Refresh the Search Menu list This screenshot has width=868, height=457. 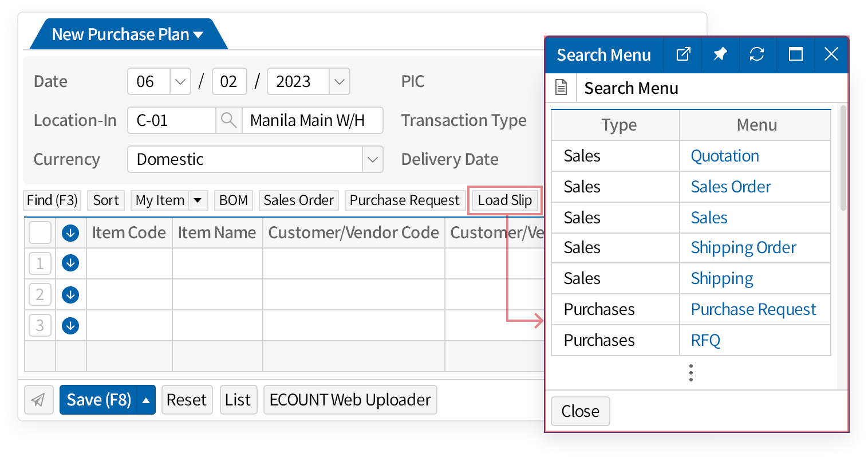point(757,54)
